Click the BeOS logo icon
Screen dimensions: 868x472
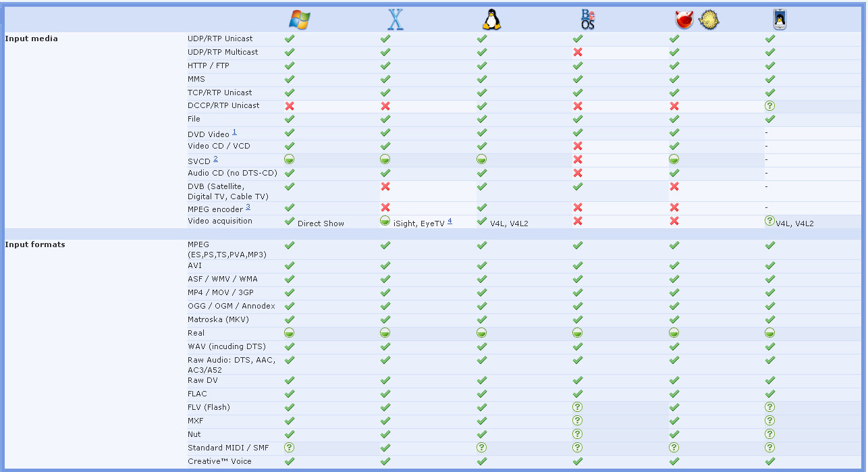pos(587,20)
